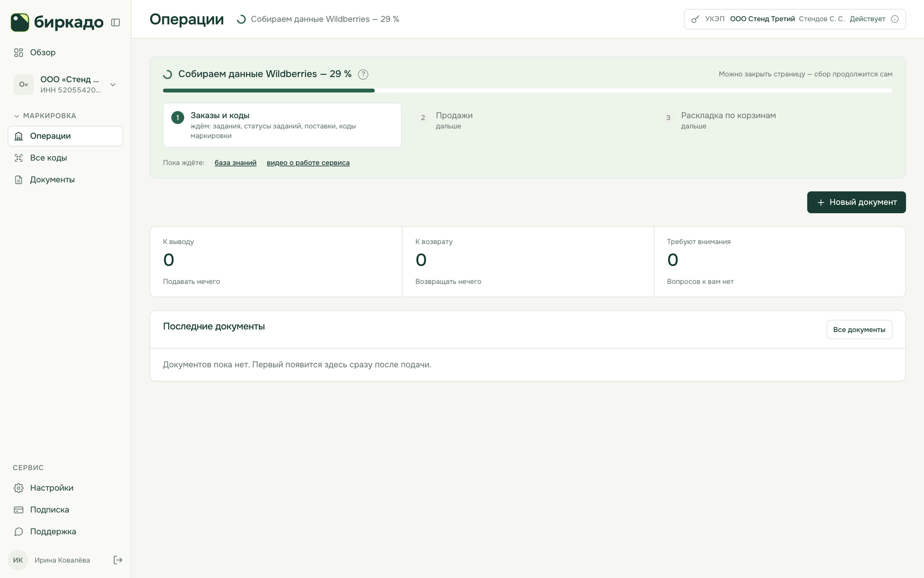Viewport: 924px width, 578px height.
Task: Click the key icon beside УКЭП
Action: (x=695, y=19)
